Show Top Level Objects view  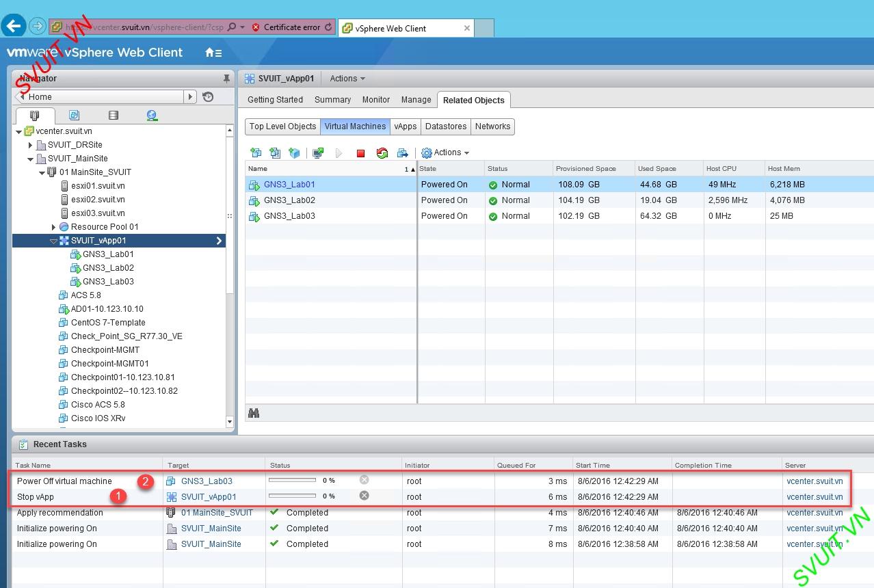tap(282, 126)
